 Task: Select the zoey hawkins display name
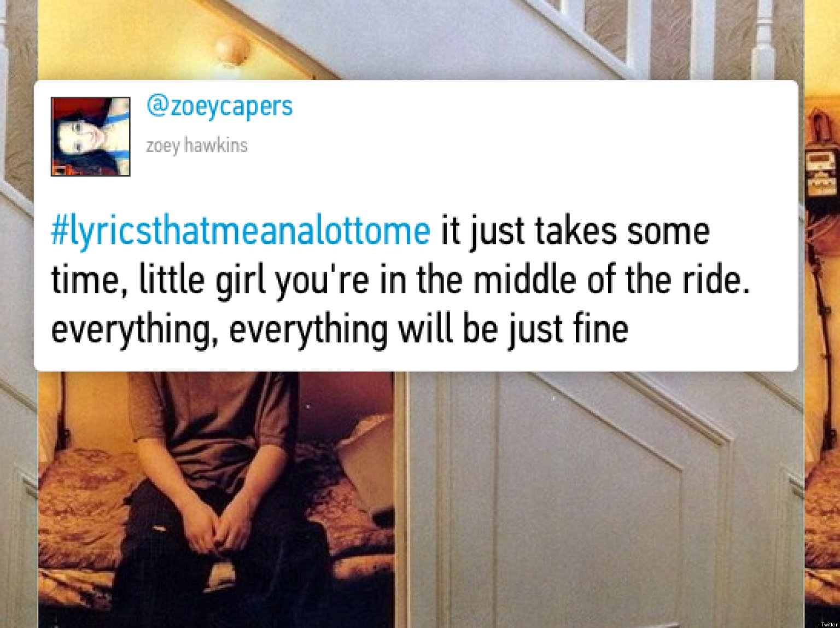click(196, 146)
